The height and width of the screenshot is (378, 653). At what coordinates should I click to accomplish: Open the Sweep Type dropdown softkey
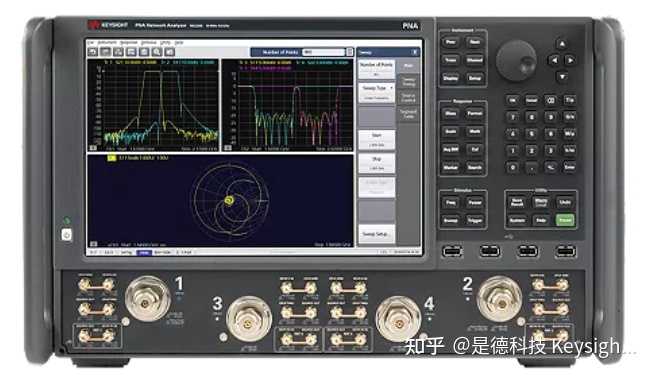(376, 93)
